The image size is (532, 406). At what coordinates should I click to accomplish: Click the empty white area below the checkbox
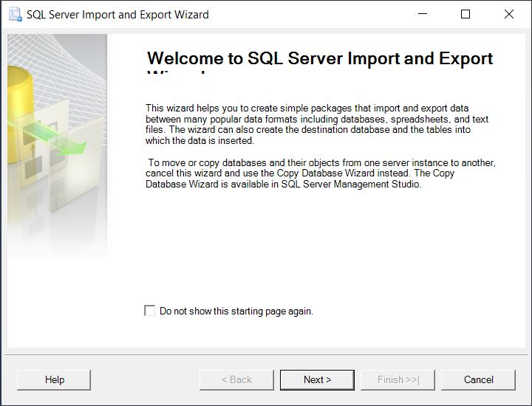click(318, 332)
